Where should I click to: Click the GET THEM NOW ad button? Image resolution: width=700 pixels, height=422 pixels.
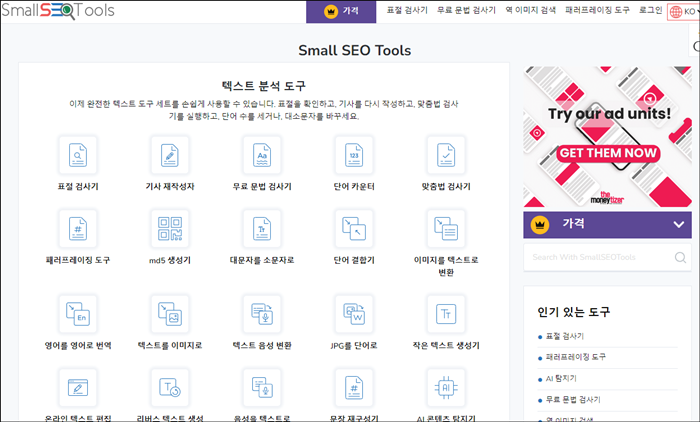pos(608,153)
